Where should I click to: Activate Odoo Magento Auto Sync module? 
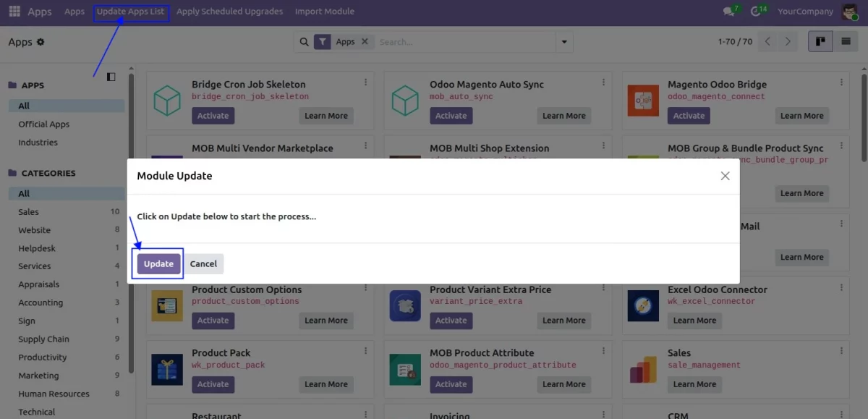coord(451,116)
